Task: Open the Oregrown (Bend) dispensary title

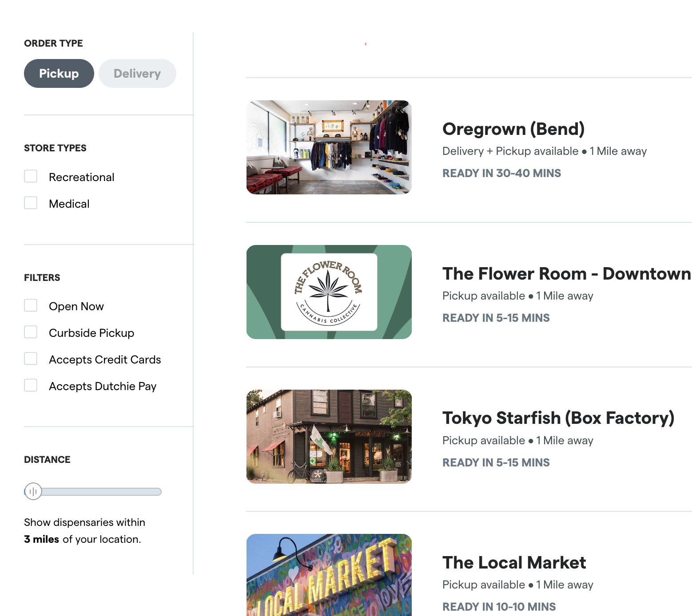Action: click(x=513, y=129)
